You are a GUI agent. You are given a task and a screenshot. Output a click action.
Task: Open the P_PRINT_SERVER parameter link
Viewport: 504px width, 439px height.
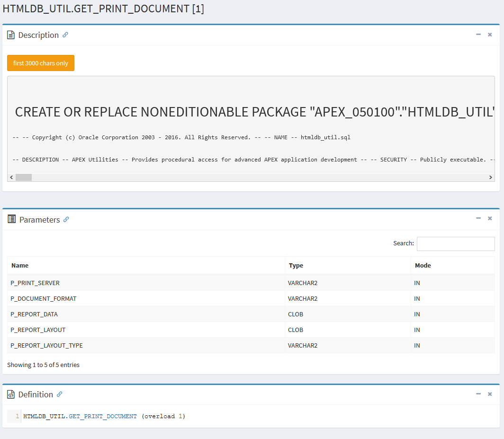(35, 283)
